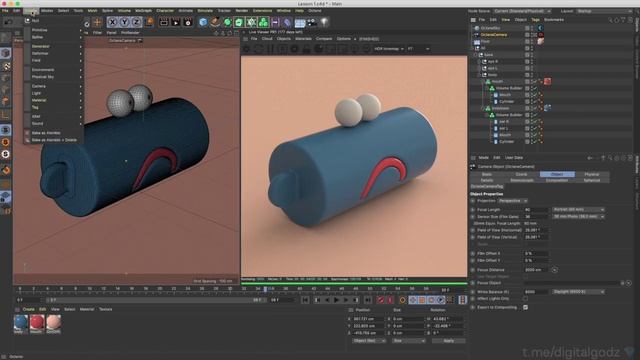Click the search icon in Object Manager

pyautogui.click(x=610, y=20)
